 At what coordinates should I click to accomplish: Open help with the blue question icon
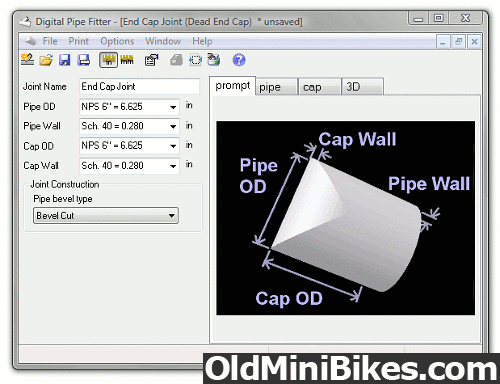(239, 60)
